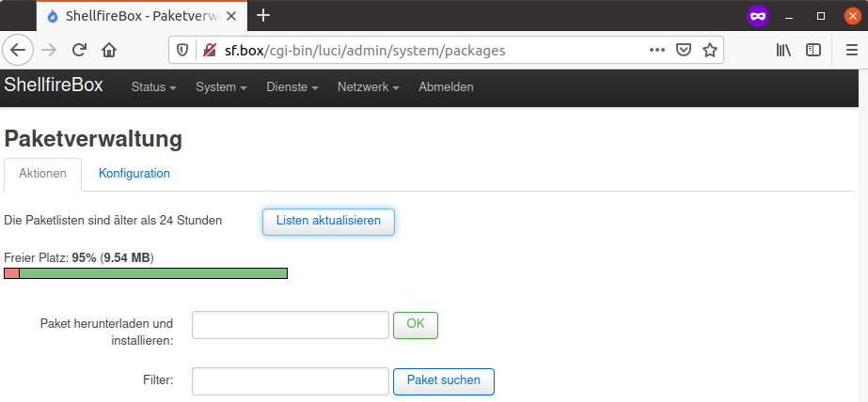Show the Firefox library icon
Image resolution: width=868 pixels, height=402 pixels.
point(783,50)
